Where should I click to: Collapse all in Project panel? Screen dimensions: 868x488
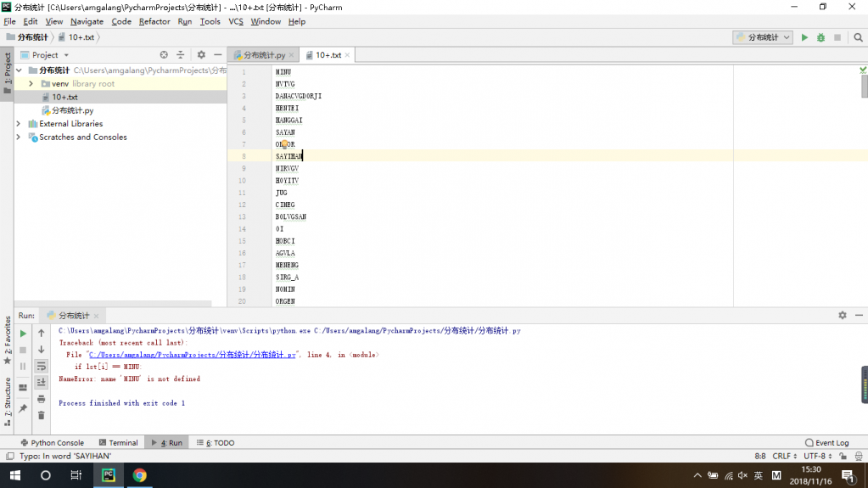click(181, 55)
